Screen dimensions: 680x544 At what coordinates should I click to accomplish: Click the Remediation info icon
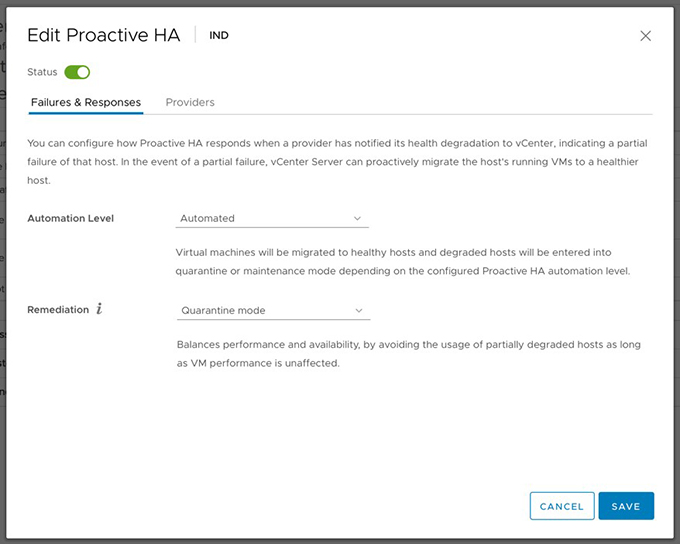point(99,309)
